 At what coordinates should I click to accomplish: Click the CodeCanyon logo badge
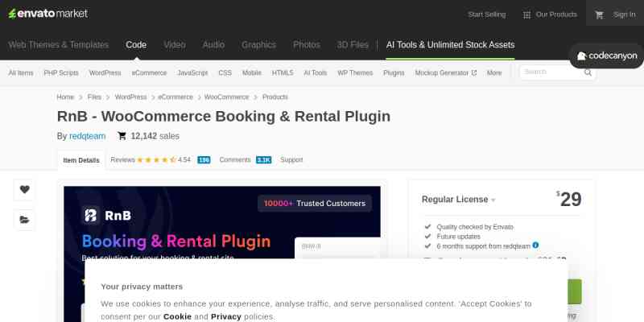click(607, 56)
